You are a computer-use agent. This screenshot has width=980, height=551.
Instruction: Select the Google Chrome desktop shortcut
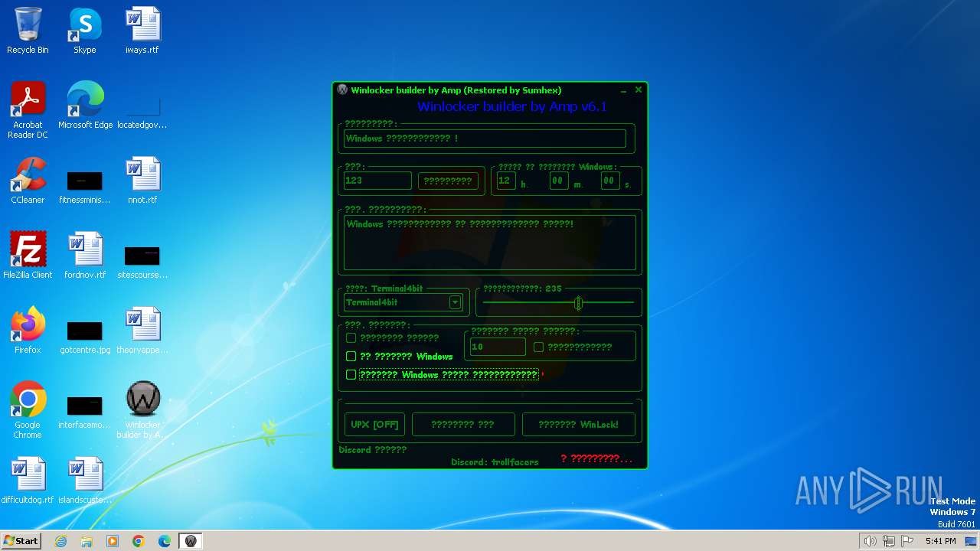coord(28,410)
